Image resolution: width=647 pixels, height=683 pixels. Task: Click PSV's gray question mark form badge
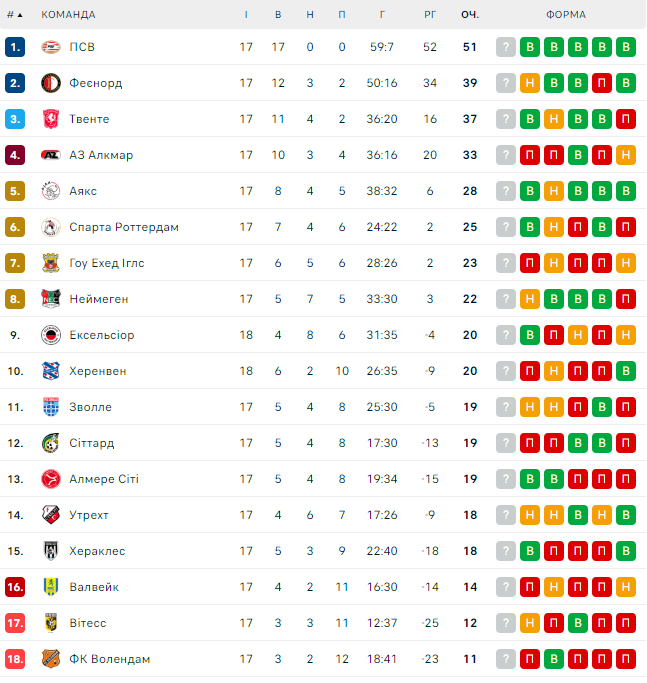pos(506,47)
